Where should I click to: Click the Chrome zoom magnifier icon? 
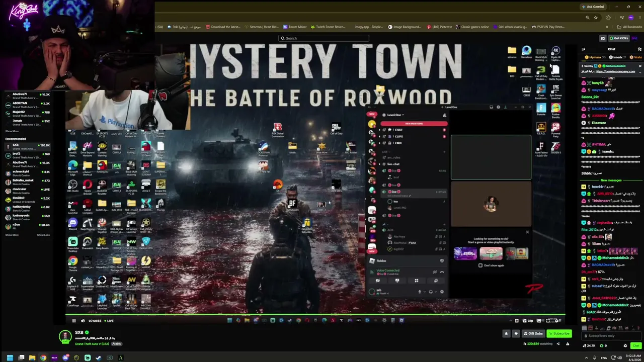pos(587,18)
